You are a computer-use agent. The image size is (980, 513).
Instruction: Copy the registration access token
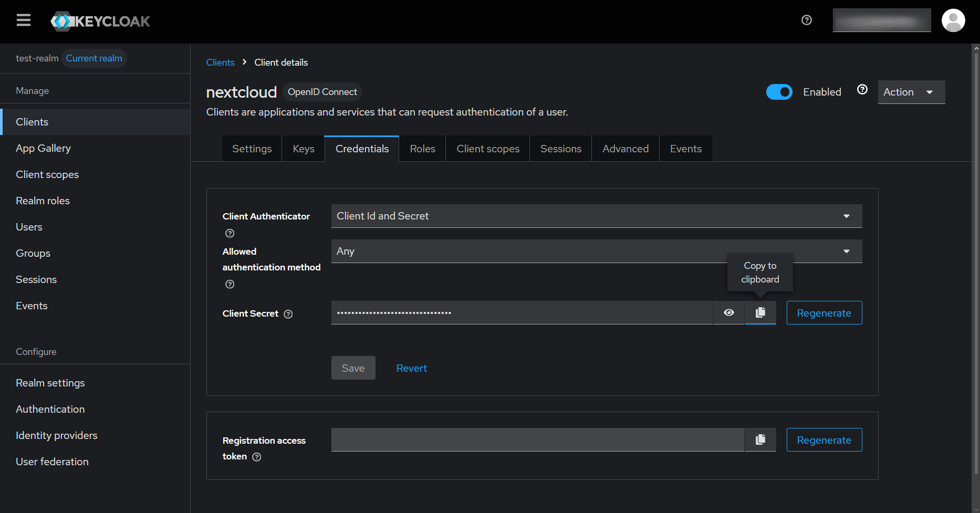[760, 439]
